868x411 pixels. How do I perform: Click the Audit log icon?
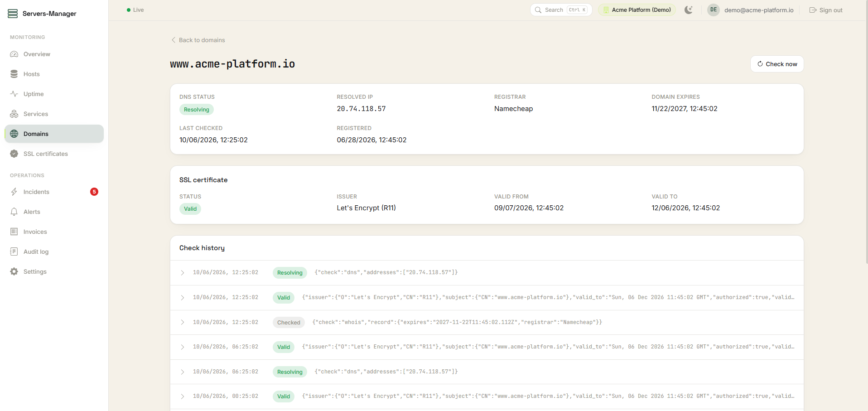[x=14, y=251]
